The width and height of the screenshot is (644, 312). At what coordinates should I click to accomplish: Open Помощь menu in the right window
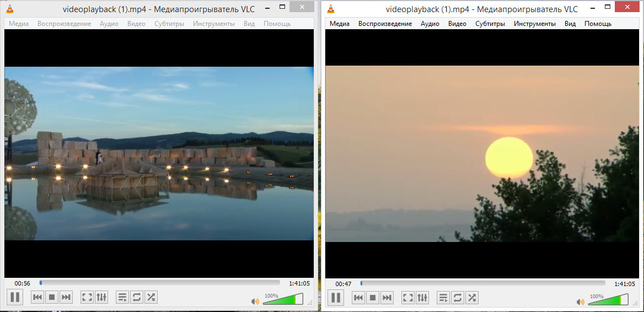coord(598,24)
